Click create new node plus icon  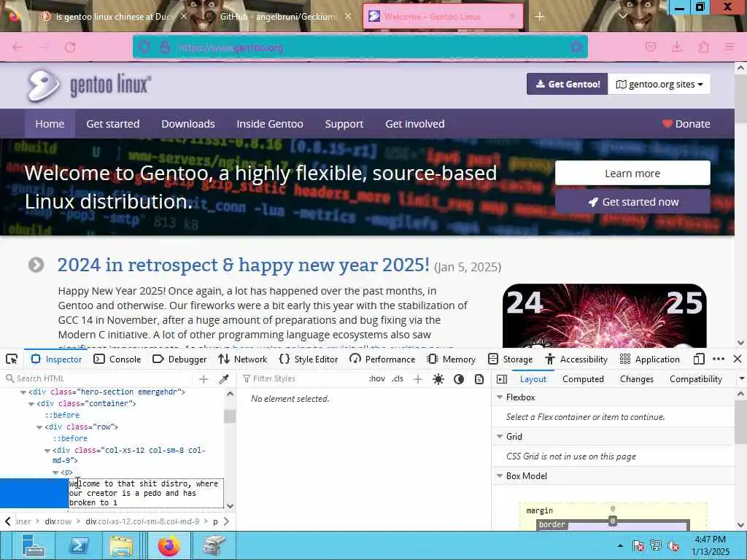tap(204, 378)
